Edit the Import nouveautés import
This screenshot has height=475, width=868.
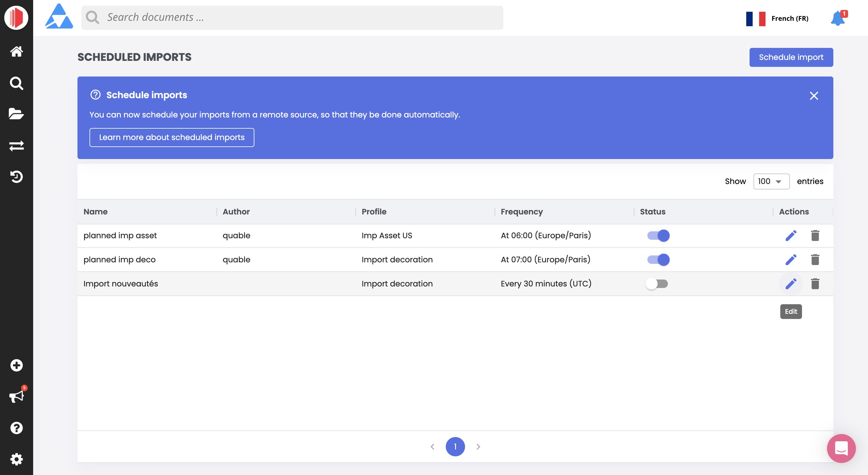pyautogui.click(x=791, y=284)
